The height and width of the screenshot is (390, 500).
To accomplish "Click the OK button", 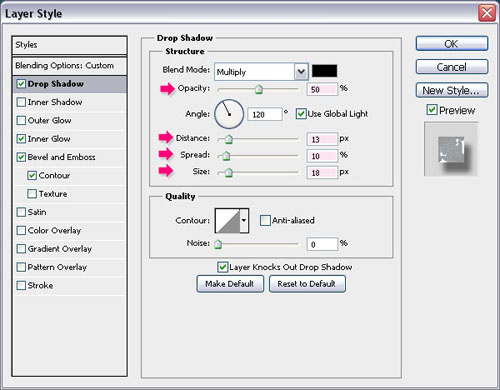I will pos(452,44).
